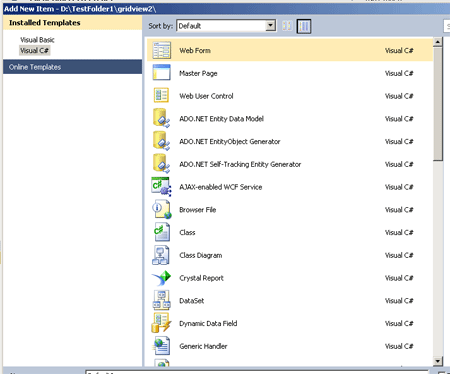The width and height of the screenshot is (450, 374).
Task: Click the DataSet template icon
Action: (x=162, y=300)
